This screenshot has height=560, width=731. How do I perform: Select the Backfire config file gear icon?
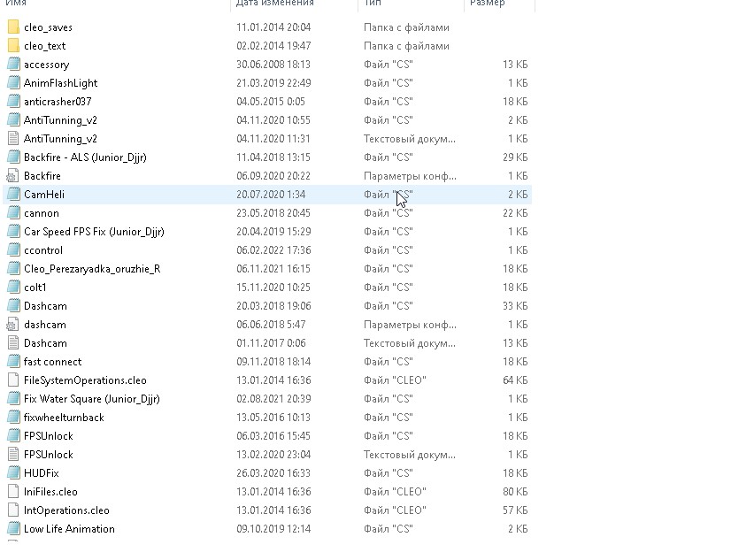[12, 176]
